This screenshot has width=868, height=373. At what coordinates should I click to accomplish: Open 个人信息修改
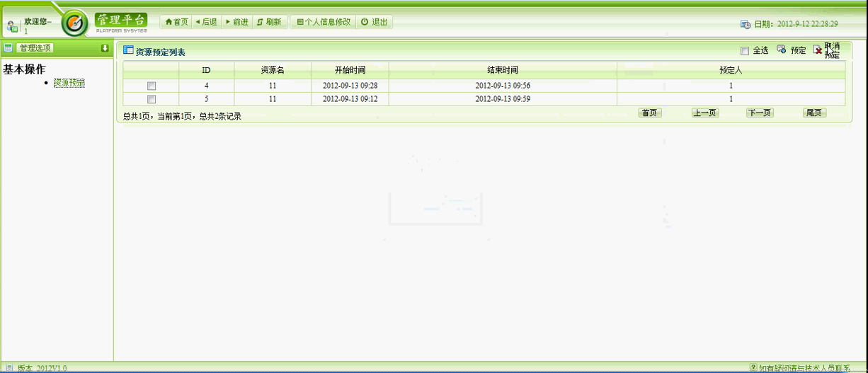pyautogui.click(x=324, y=22)
